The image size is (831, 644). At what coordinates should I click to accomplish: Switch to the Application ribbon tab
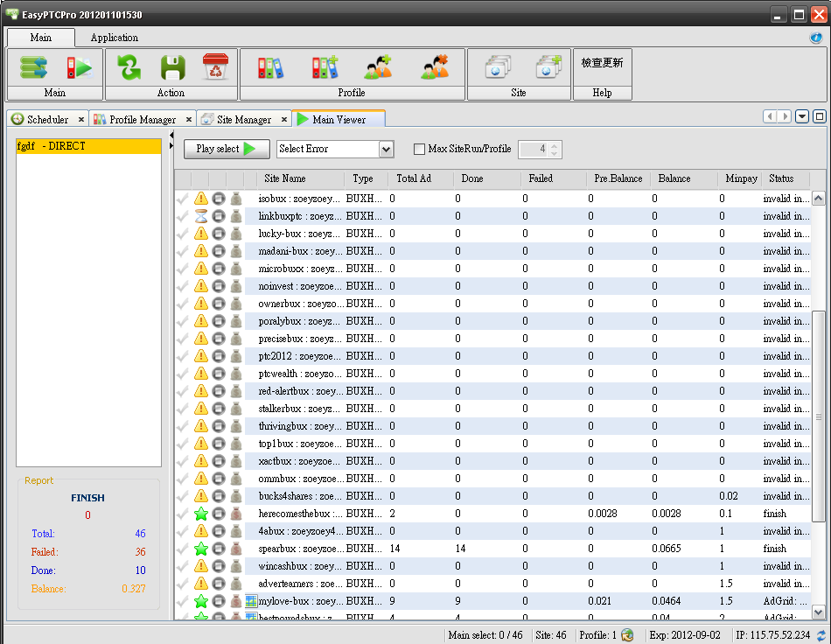[115, 38]
